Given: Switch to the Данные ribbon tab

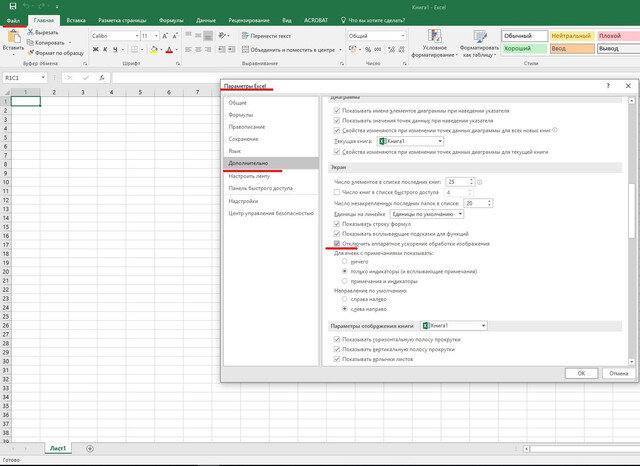Looking at the screenshot, I should [x=206, y=20].
